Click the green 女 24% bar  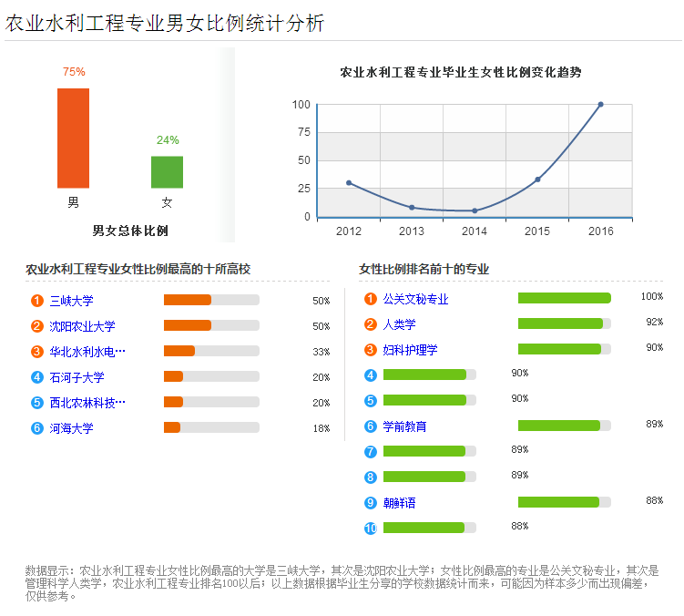[x=167, y=172]
